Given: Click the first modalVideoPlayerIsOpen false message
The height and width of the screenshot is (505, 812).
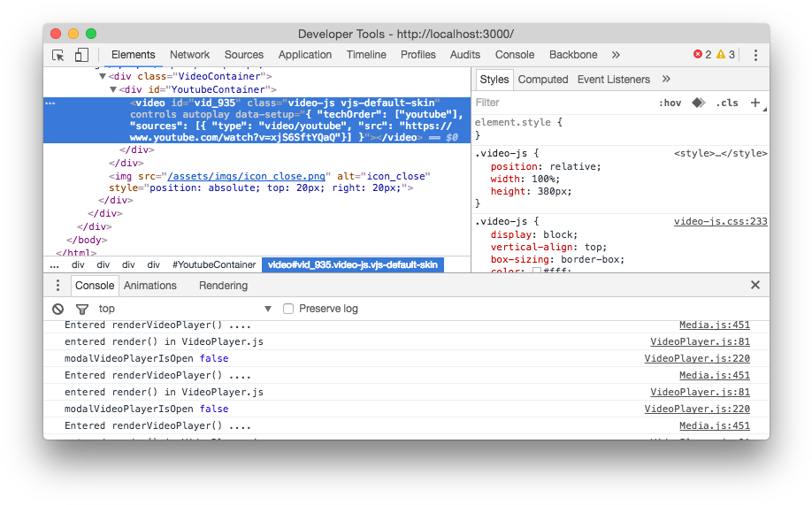Looking at the screenshot, I should point(146,358).
